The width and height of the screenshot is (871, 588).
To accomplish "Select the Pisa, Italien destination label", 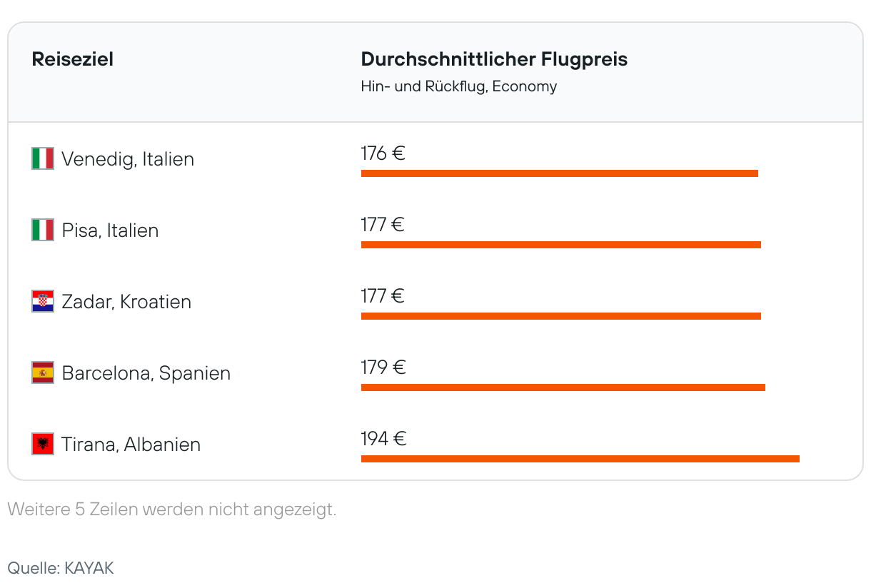I will coord(110,230).
